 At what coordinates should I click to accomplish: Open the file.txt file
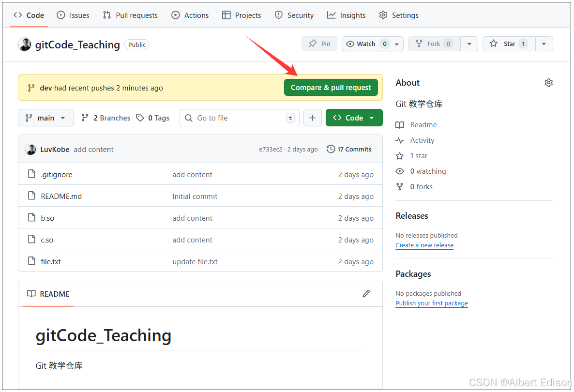50,262
